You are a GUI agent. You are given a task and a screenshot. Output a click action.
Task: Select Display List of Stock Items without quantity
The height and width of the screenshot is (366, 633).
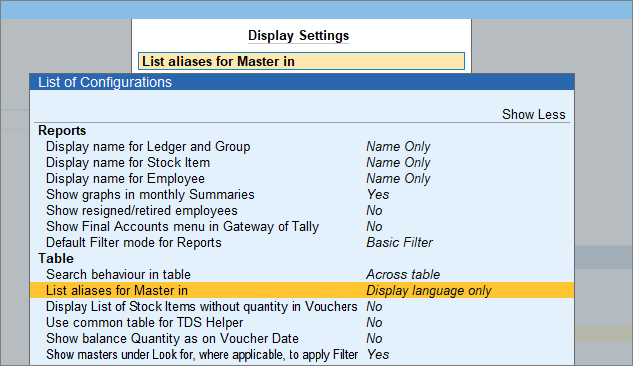click(x=201, y=307)
